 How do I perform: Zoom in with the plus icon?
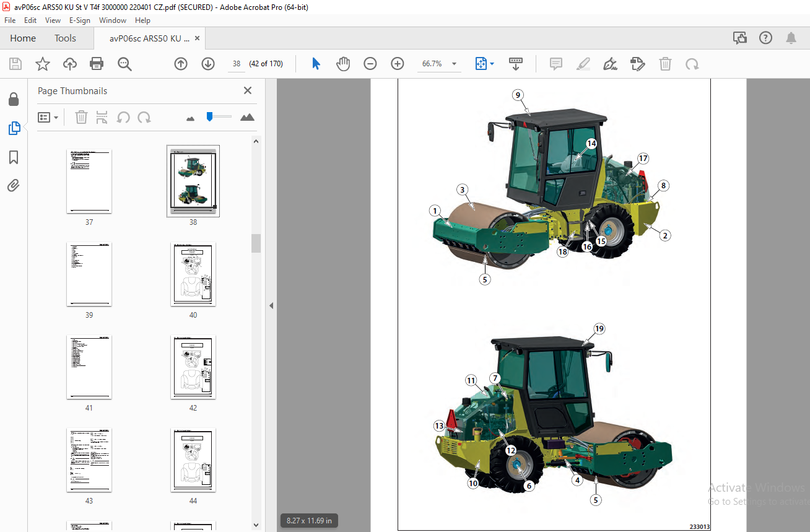(398, 64)
